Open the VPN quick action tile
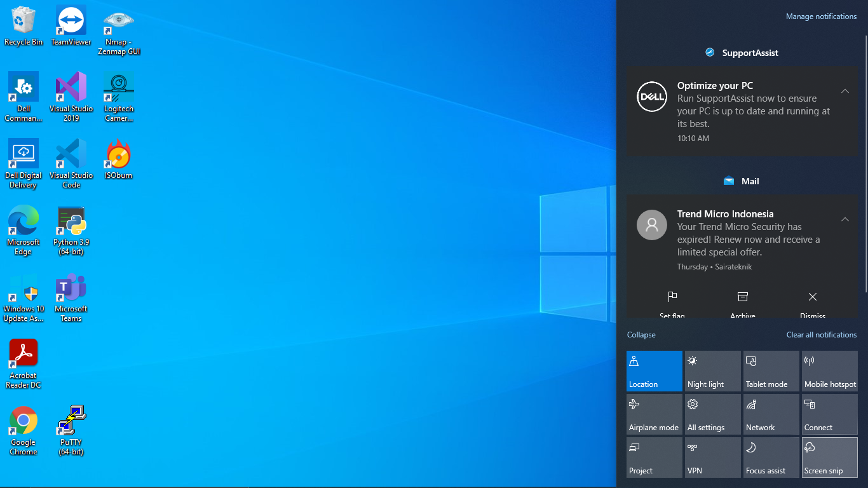This screenshot has height=488, width=868. (x=713, y=457)
